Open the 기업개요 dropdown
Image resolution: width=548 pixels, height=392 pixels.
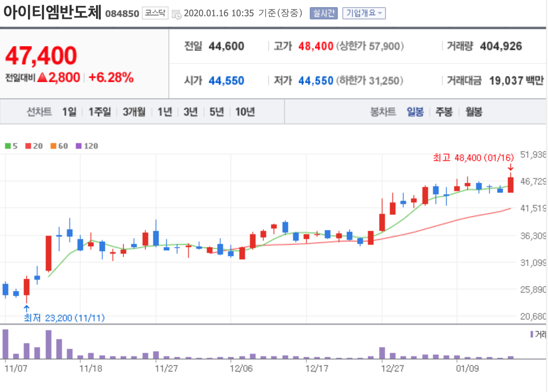click(364, 13)
